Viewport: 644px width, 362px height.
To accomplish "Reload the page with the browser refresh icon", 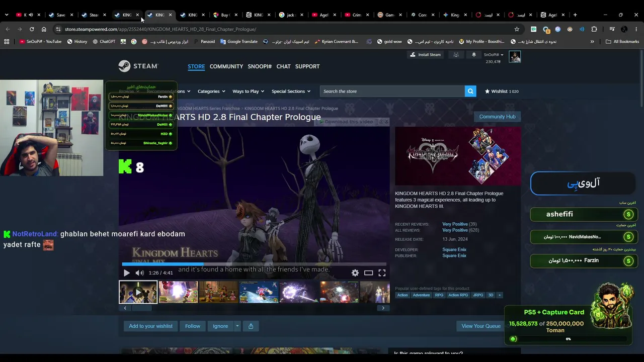I will tap(32, 29).
